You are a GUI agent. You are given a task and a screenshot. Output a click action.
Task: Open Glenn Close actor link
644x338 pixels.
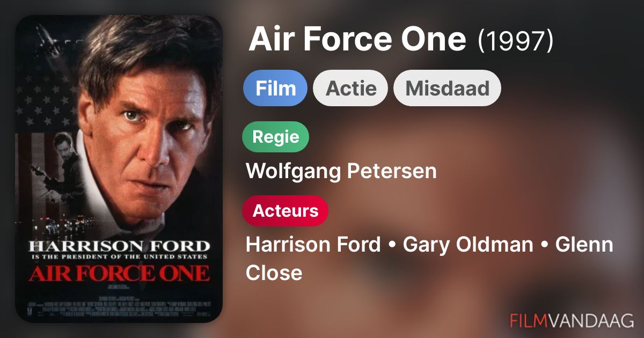click(429, 259)
